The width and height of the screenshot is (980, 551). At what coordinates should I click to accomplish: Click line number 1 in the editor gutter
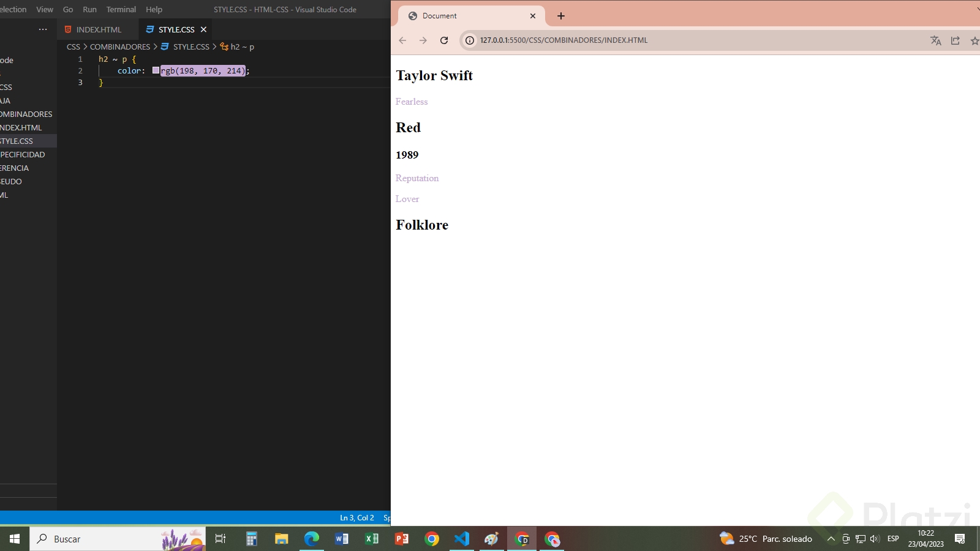click(80, 59)
